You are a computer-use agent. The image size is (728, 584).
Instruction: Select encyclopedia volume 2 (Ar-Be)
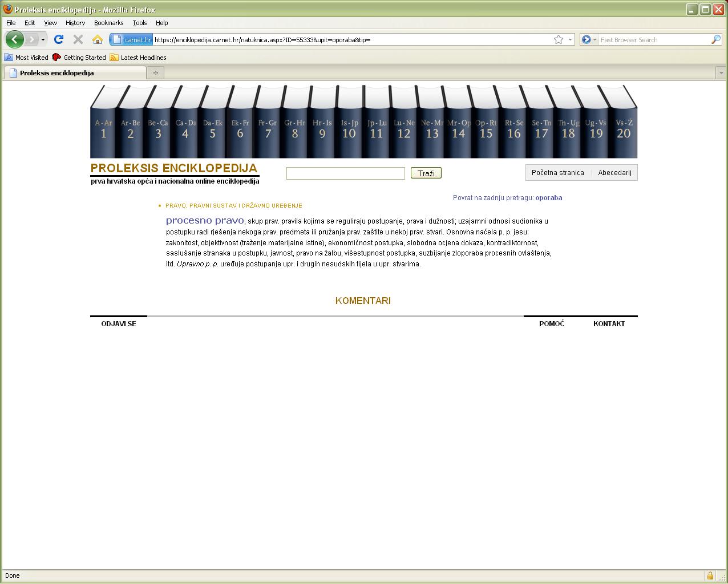[x=131, y=121]
